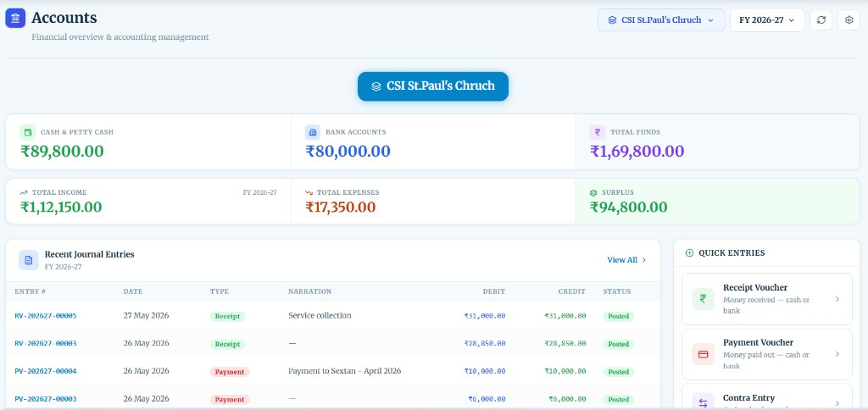
Task: Click the Total Funds rupee icon
Action: point(598,132)
